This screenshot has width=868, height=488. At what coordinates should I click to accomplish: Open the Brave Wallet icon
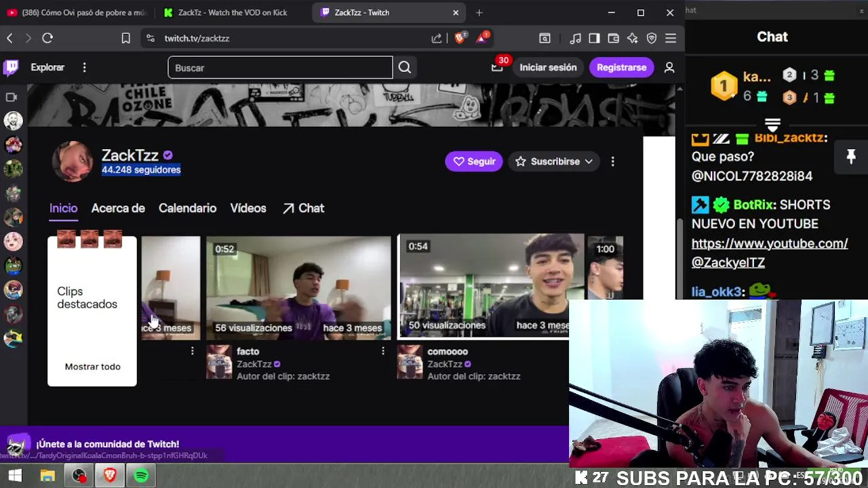pyautogui.click(x=613, y=39)
